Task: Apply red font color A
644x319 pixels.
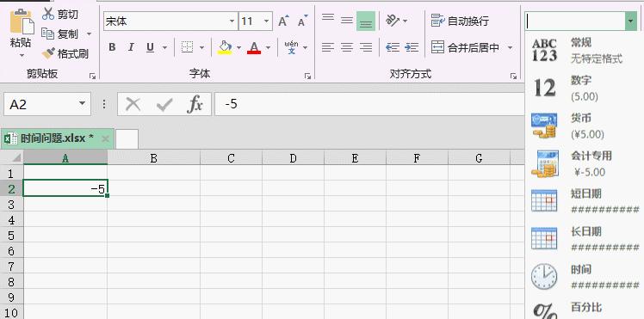Action: pos(254,47)
